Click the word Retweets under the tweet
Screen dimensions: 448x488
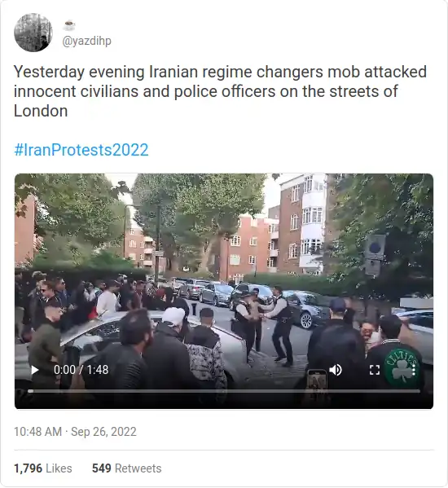pos(138,468)
